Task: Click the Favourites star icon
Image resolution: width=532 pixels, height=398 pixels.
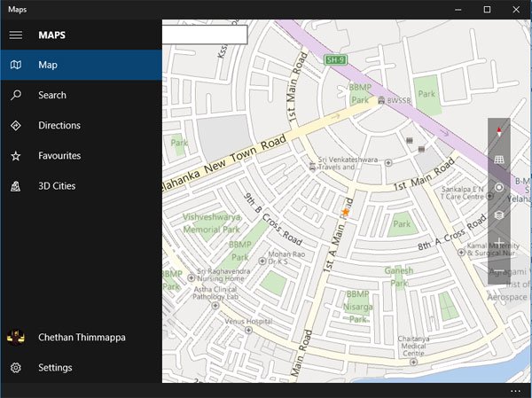Action: pos(15,156)
